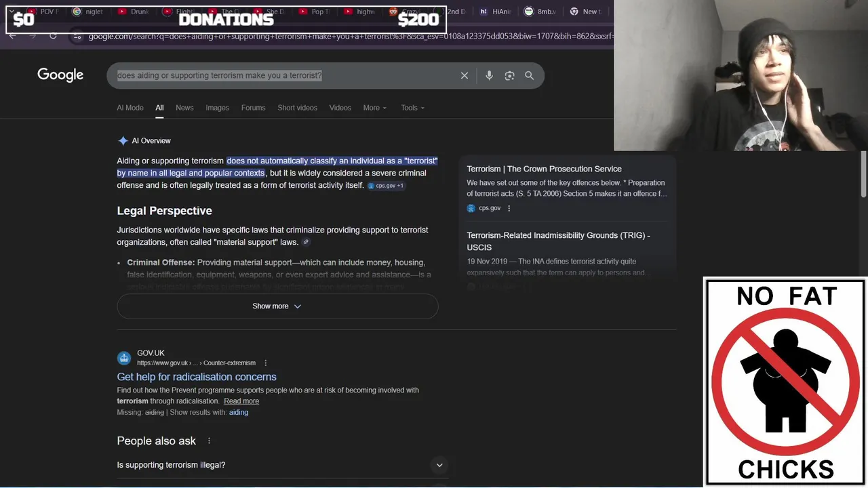Open three-dot menu beside cps.gov source
The height and width of the screenshot is (488, 868).
(x=509, y=208)
